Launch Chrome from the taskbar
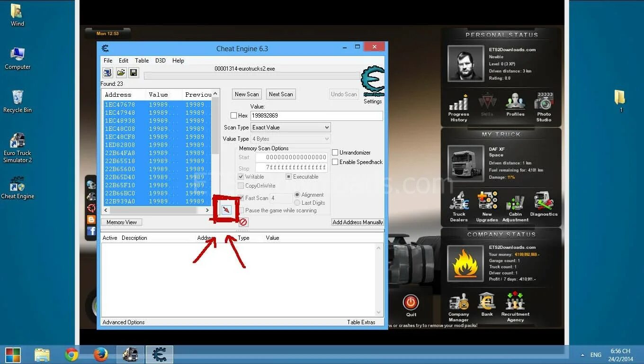Viewport: 644px width, 364px height. tap(72, 355)
